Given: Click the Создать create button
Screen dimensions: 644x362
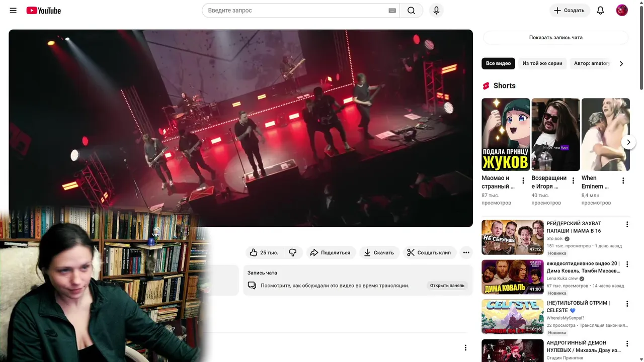Looking at the screenshot, I should pyautogui.click(x=570, y=11).
